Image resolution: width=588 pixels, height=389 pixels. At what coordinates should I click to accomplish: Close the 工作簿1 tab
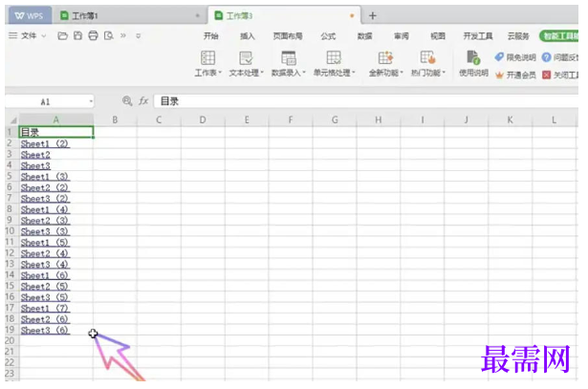(x=198, y=15)
